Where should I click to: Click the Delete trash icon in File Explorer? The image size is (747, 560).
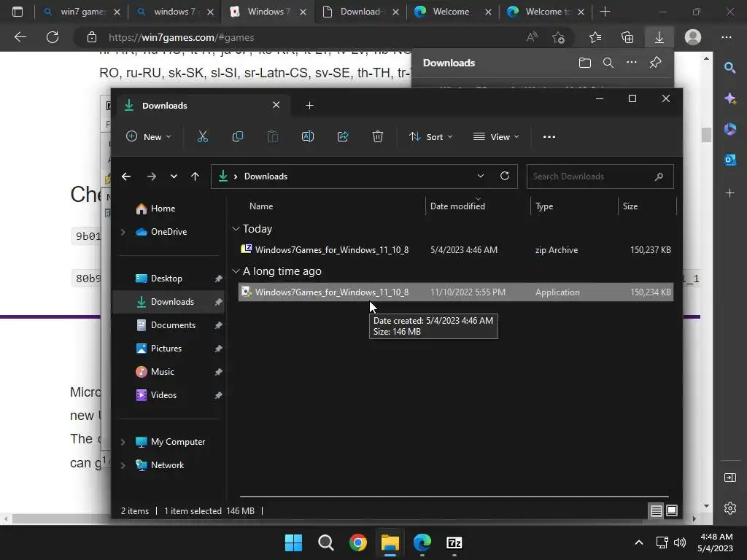[x=377, y=136]
